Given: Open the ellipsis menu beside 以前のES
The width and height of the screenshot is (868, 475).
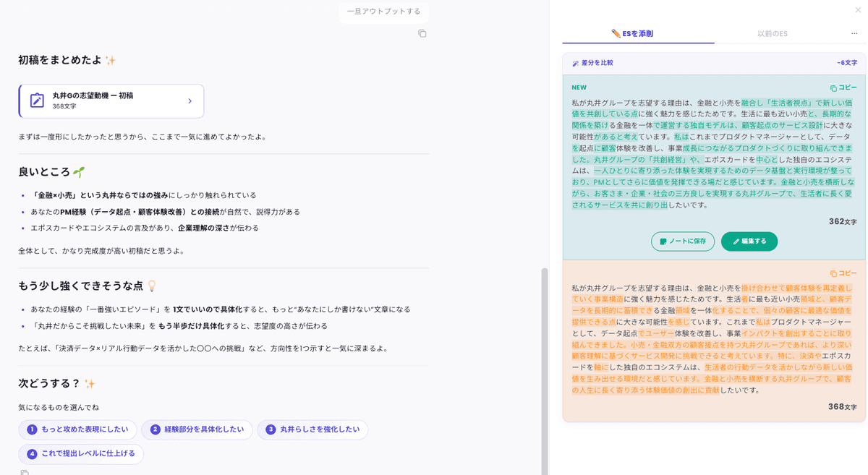Looking at the screenshot, I should coord(853,33).
